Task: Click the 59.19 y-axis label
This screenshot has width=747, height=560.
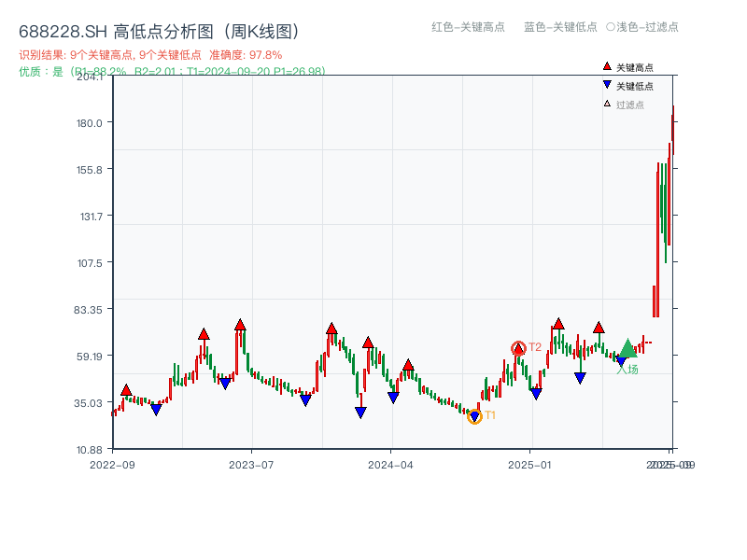Action: (89, 357)
